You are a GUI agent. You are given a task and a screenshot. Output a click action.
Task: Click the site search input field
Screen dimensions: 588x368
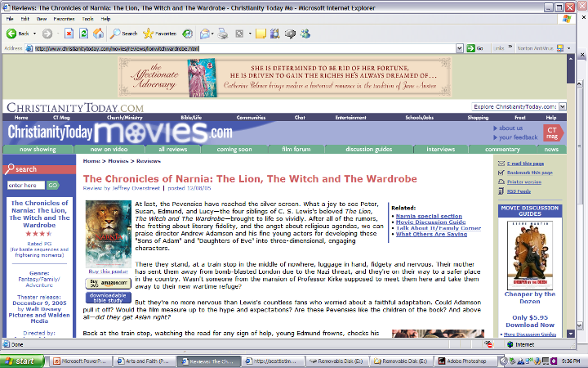tap(24, 186)
